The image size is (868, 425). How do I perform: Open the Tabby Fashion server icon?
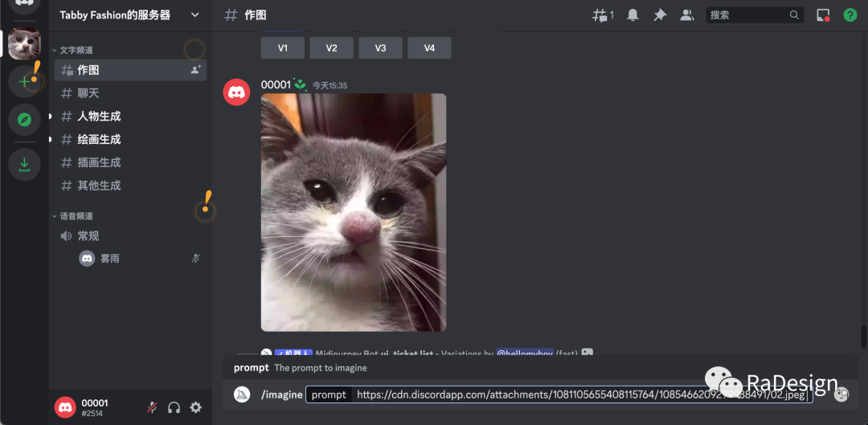(x=24, y=43)
